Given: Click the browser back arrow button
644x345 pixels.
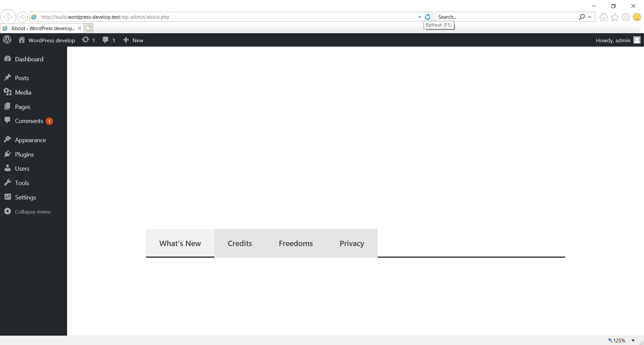Looking at the screenshot, I should (8, 17).
